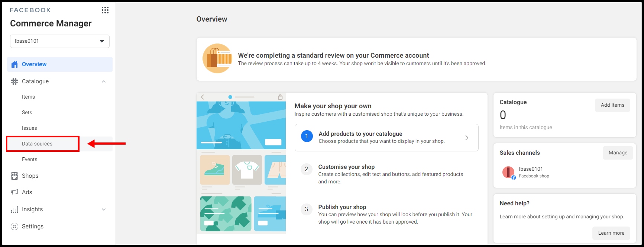Image resolution: width=644 pixels, height=247 pixels.
Task: Click the FACEBOOK wordmark
Action: (30, 10)
